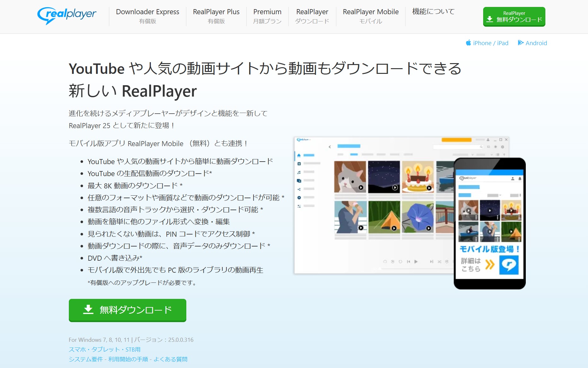Click the play button in preview player bar
The image size is (588, 368).
point(416,262)
